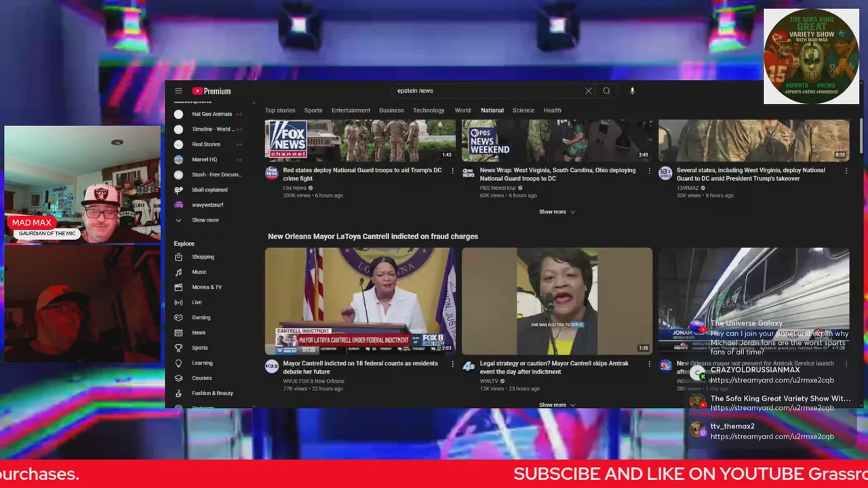Screen dimensions: 868x488
Task: Select the World tab
Action: point(462,110)
